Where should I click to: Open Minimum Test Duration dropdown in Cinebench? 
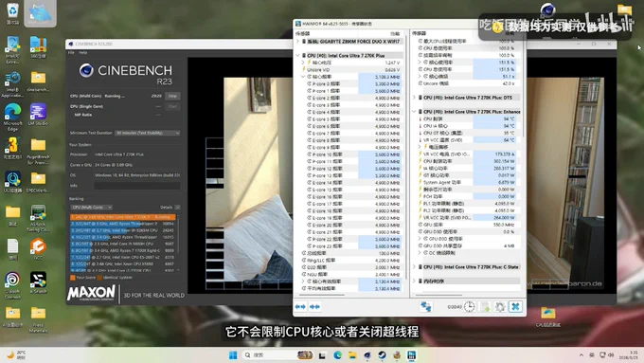[x=147, y=133]
